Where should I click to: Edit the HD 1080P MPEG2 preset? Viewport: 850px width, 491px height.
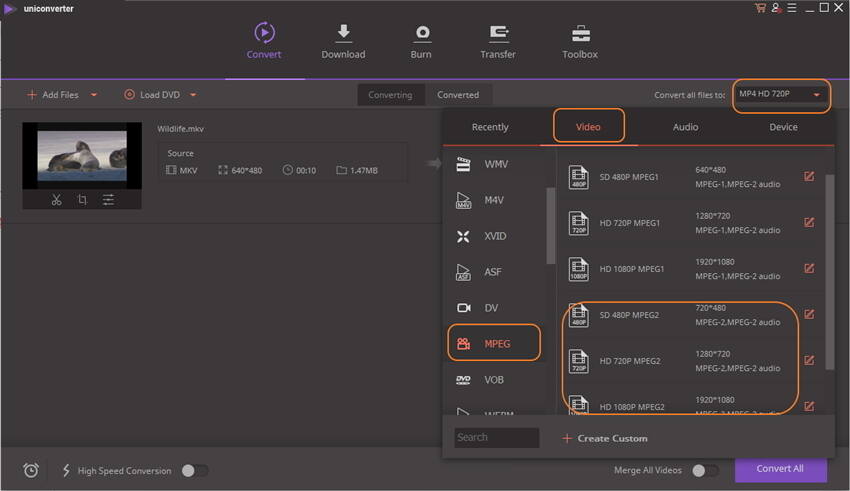pyautogui.click(x=809, y=406)
